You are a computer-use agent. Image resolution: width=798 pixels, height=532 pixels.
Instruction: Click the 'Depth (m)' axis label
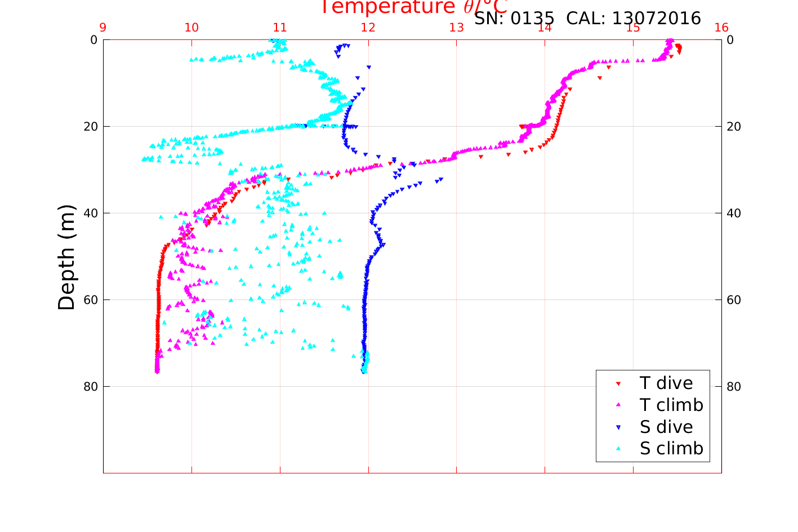[x=66, y=257]
